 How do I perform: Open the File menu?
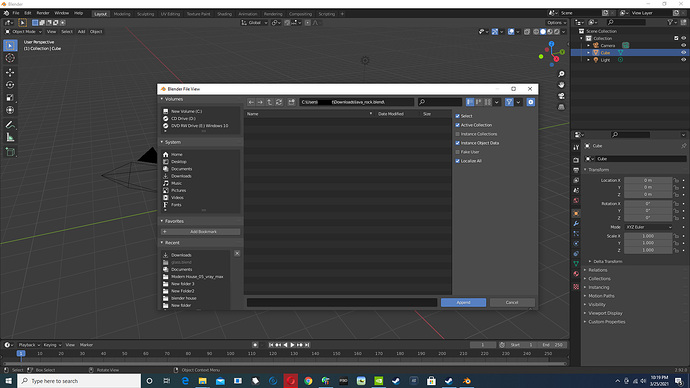click(x=16, y=13)
